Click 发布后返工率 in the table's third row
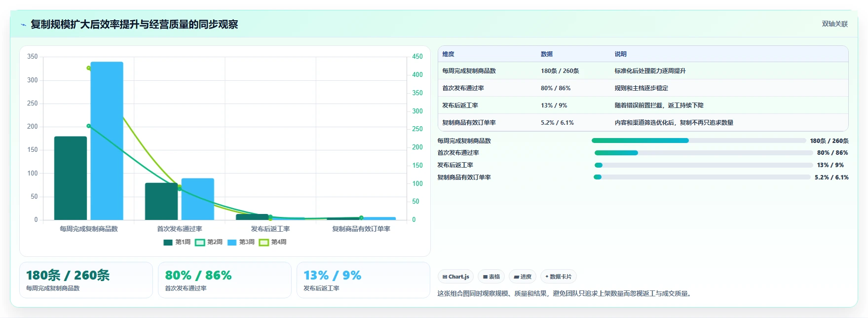This screenshot has height=318, width=868. tap(460, 106)
